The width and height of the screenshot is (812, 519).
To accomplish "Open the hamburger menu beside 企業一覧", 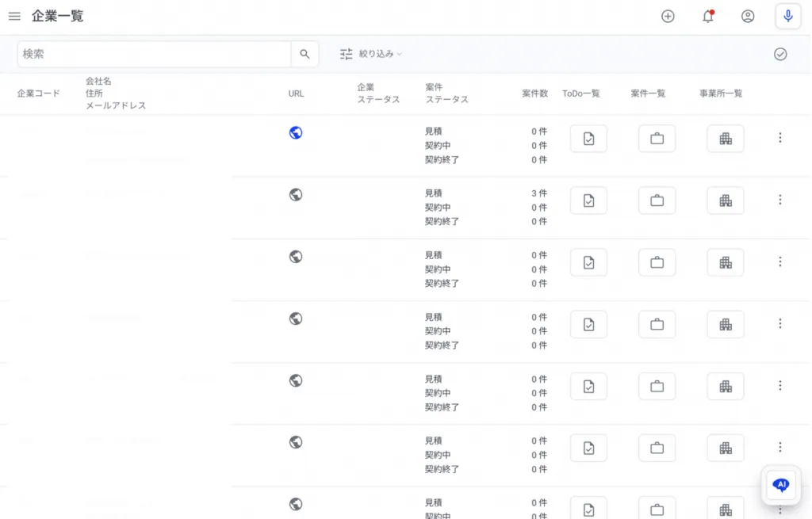I will pos(14,16).
